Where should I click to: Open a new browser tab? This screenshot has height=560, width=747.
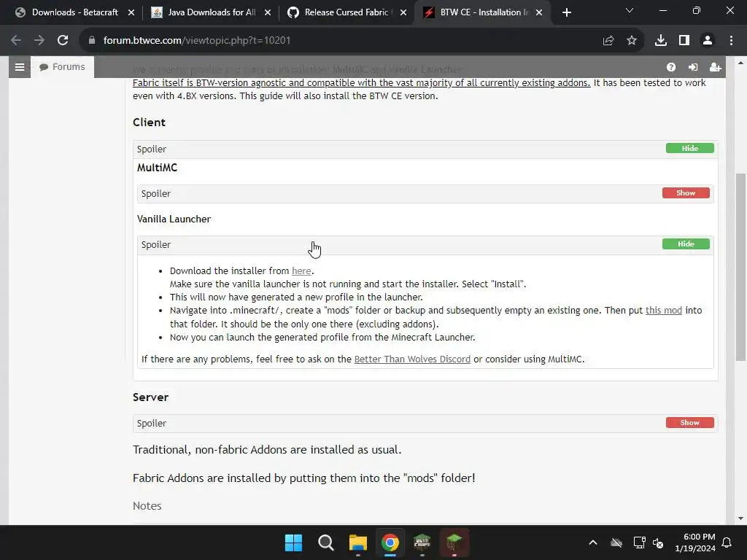tap(566, 12)
